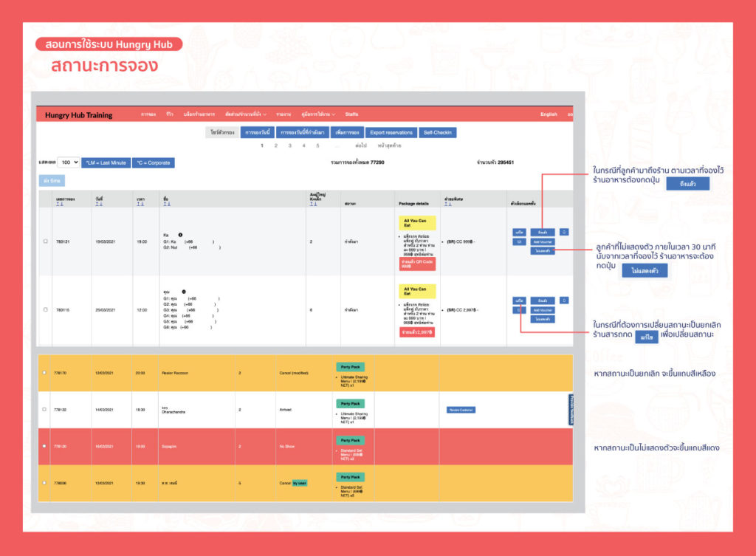Expand the จัดส่วนจำนวนที่นั่ง seat allocation nav dropdown
756x556 pixels.
pyautogui.click(x=245, y=114)
